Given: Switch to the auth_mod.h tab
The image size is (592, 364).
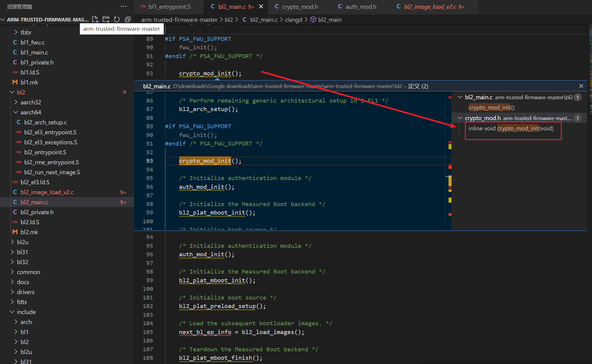Looking at the screenshot, I should (361, 7).
